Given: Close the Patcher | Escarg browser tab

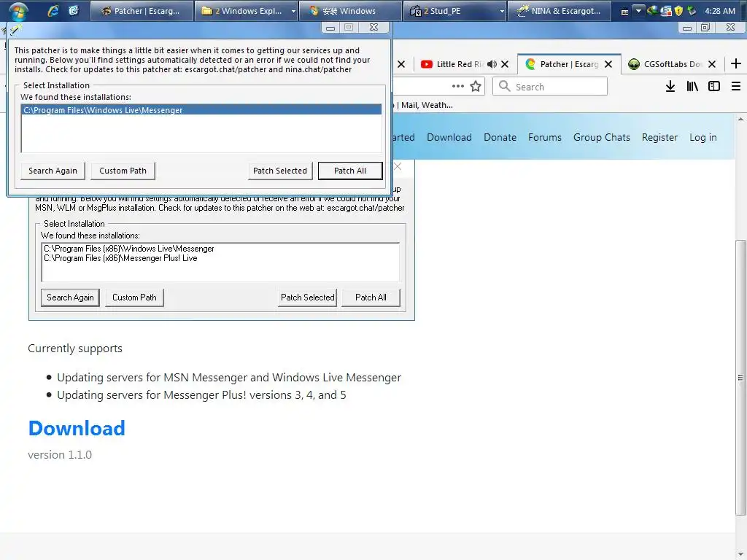Looking at the screenshot, I should point(608,64).
